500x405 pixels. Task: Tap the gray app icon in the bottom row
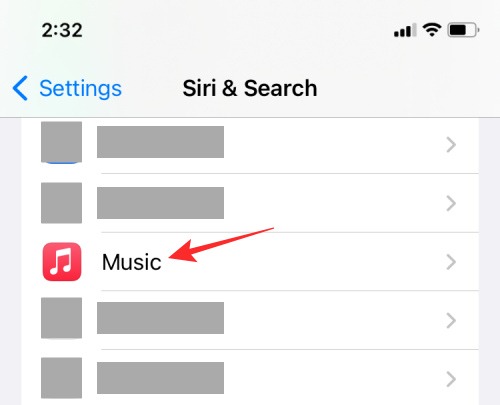(61, 378)
